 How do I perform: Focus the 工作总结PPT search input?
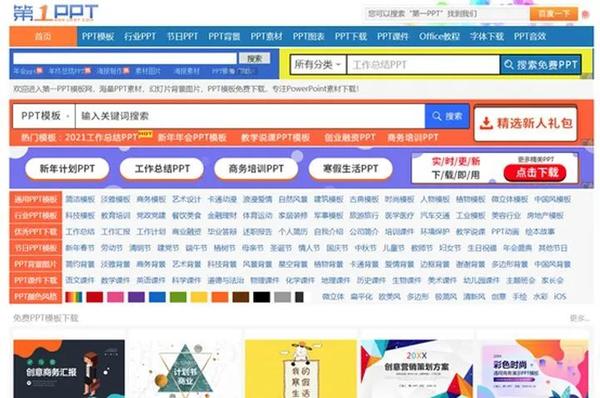(x=423, y=65)
